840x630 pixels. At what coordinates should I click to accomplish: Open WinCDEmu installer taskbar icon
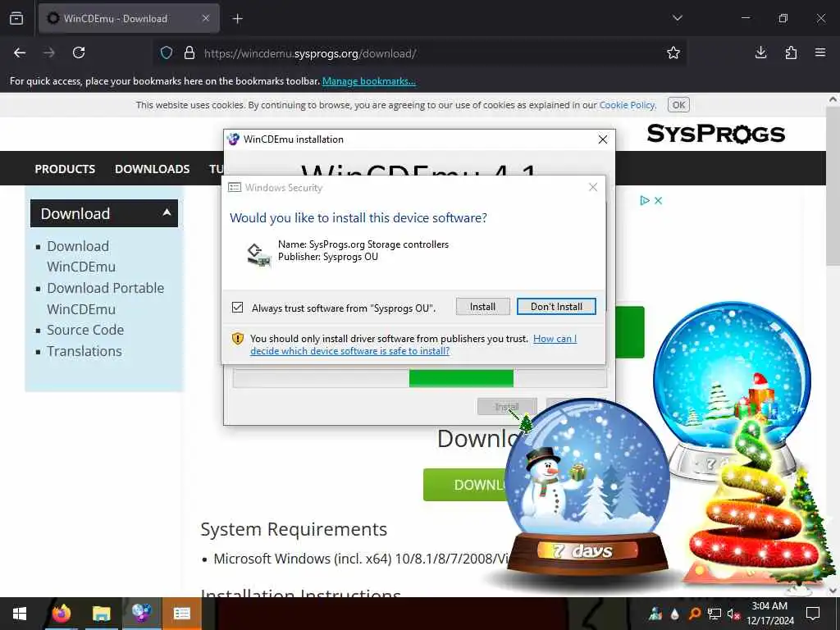pos(141,614)
